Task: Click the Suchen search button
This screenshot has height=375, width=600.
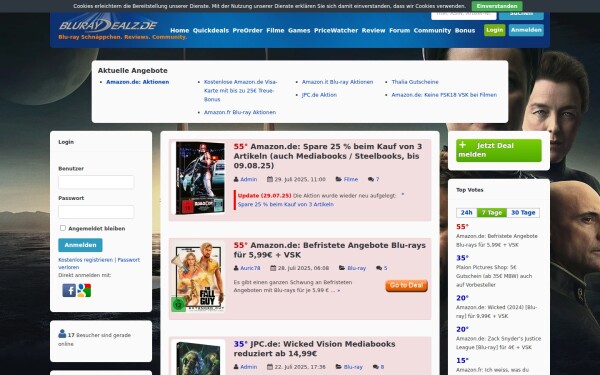Action: pos(521,15)
